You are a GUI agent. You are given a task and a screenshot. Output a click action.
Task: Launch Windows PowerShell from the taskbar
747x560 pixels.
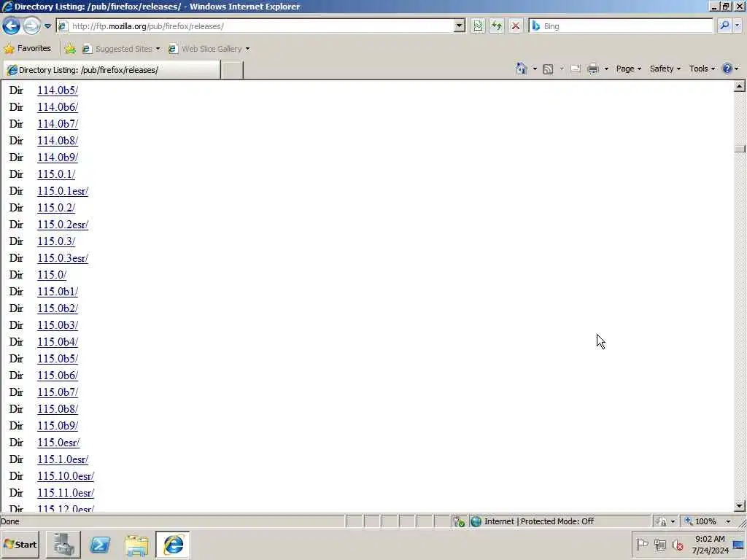[x=100, y=544]
